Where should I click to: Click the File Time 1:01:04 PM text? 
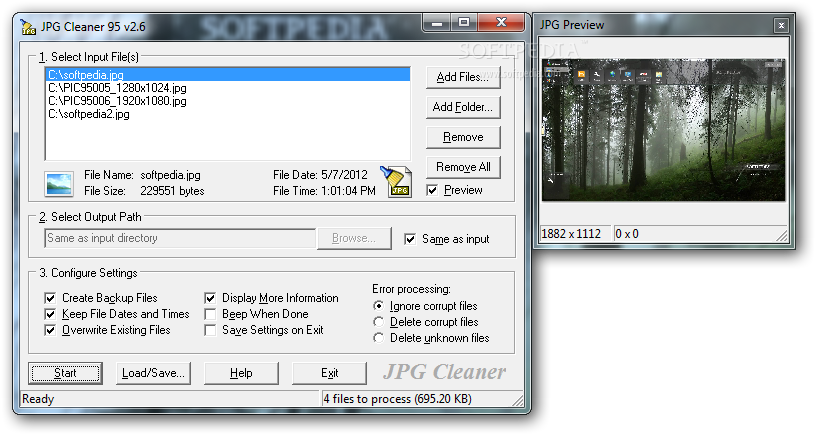point(324,191)
